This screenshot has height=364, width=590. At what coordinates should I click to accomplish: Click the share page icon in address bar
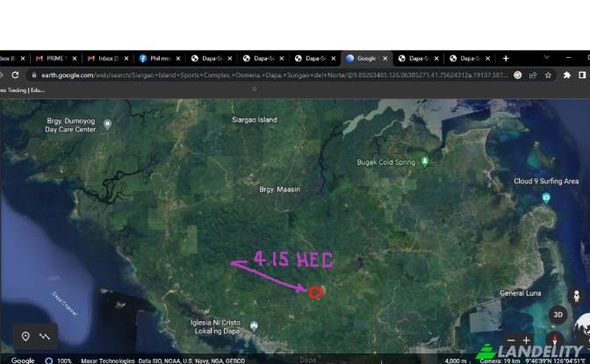coord(533,75)
